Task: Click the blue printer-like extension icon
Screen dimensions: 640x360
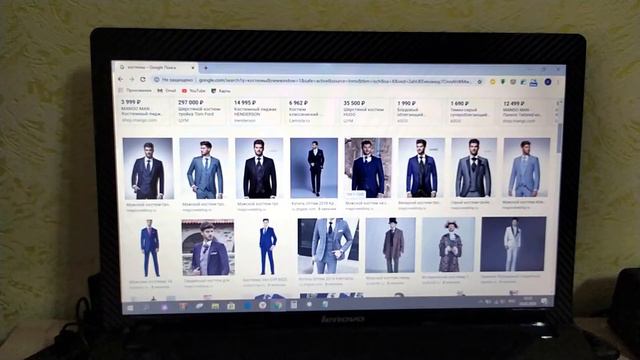Action: [x=533, y=82]
